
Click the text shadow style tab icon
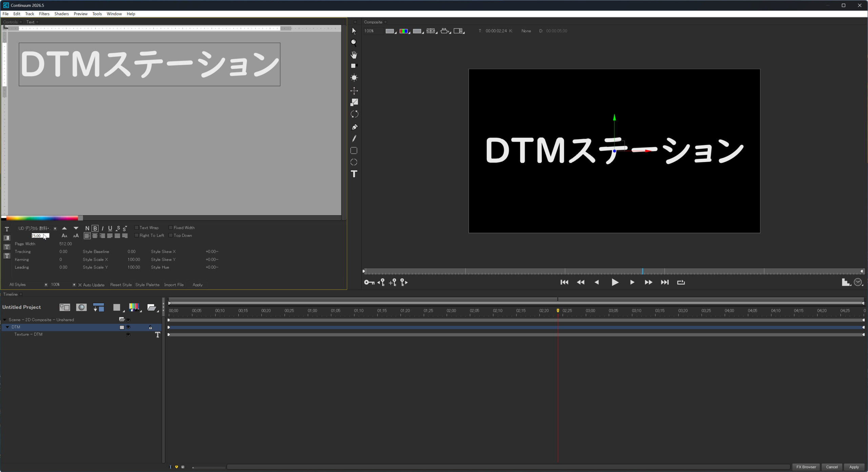pos(7,256)
